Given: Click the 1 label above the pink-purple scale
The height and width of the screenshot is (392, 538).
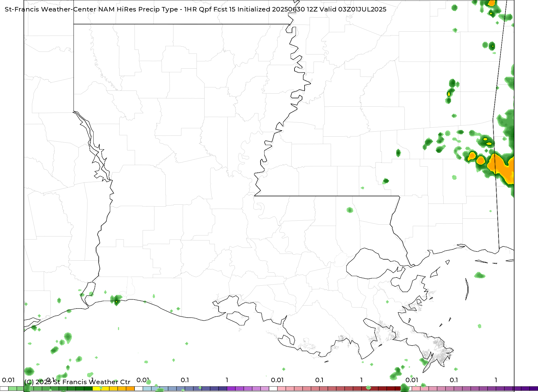Looking at the screenshot, I should (x=496, y=380).
